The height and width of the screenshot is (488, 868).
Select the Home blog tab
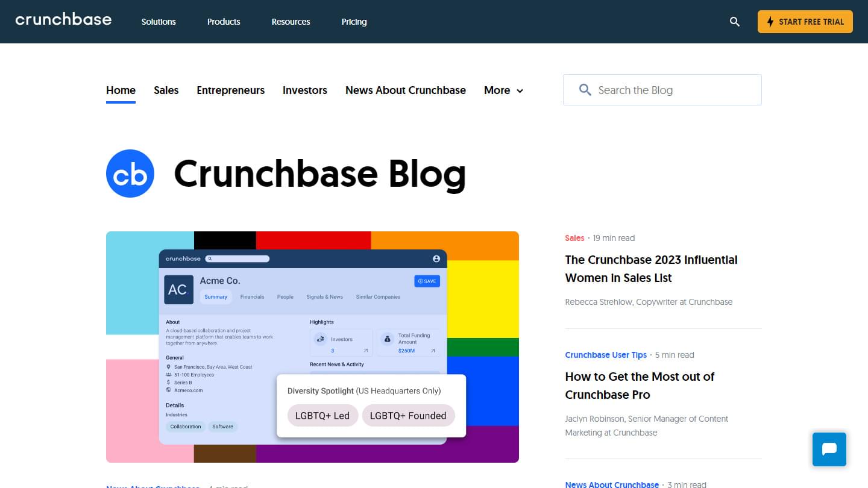[121, 90]
